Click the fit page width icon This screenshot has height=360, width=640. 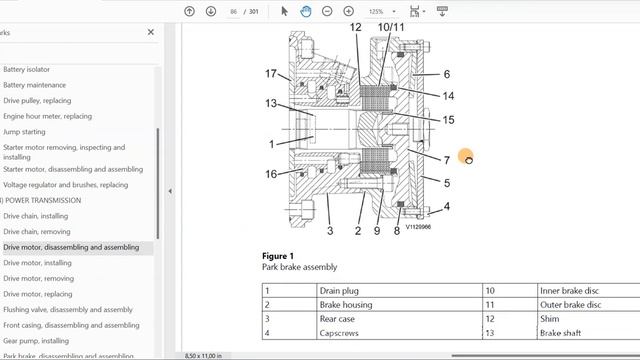(414, 11)
